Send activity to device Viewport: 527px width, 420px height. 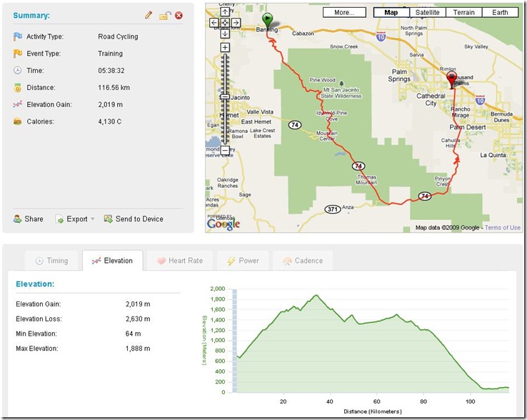[x=134, y=219]
